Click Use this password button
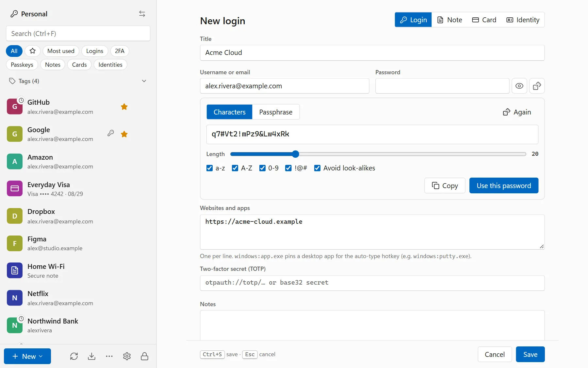Image resolution: width=588 pixels, height=368 pixels. (504, 186)
